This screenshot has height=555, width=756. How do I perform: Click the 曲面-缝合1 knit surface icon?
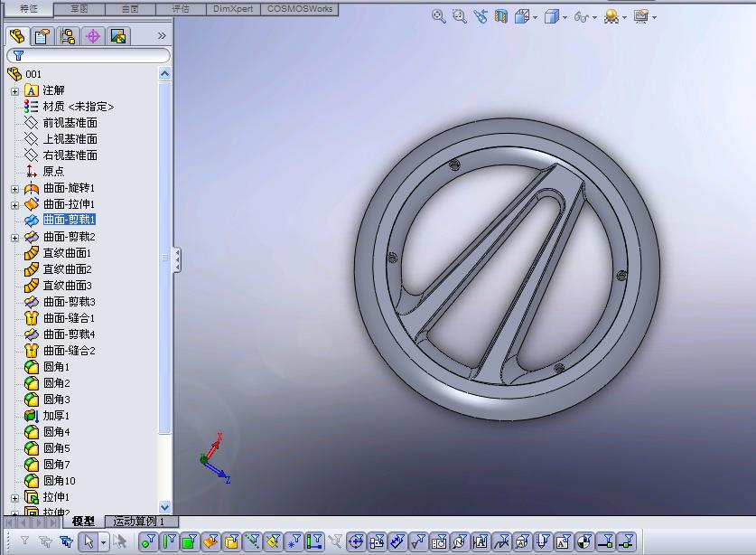[x=32, y=318]
